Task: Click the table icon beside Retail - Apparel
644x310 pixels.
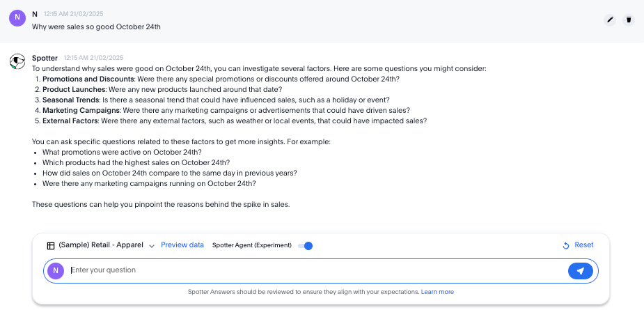Action: 51,245
